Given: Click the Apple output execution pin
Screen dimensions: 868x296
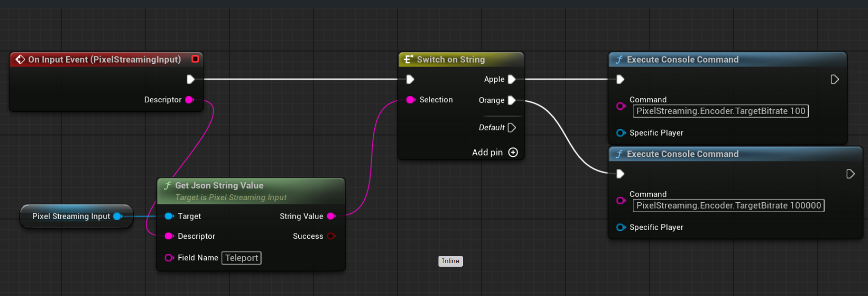Looking at the screenshot, I should click(512, 79).
